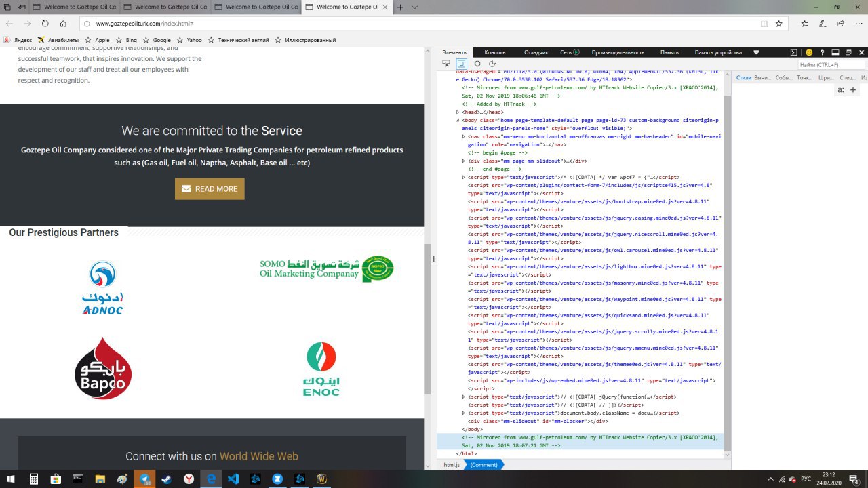
Task: Switch to the Сеть tab
Action: pyautogui.click(x=570, y=52)
